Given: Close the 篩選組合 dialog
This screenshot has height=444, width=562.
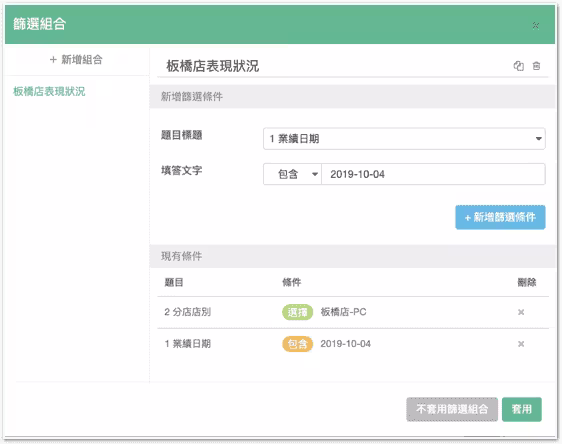Looking at the screenshot, I should coord(536,25).
